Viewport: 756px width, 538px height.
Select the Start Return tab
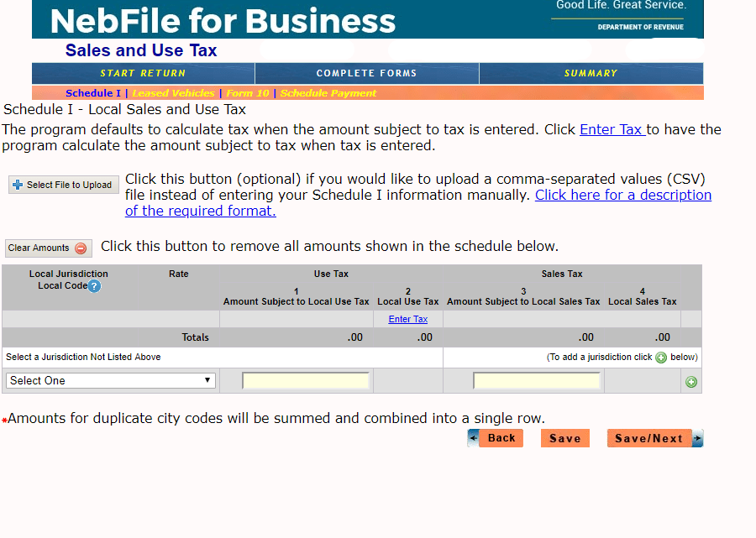141,73
